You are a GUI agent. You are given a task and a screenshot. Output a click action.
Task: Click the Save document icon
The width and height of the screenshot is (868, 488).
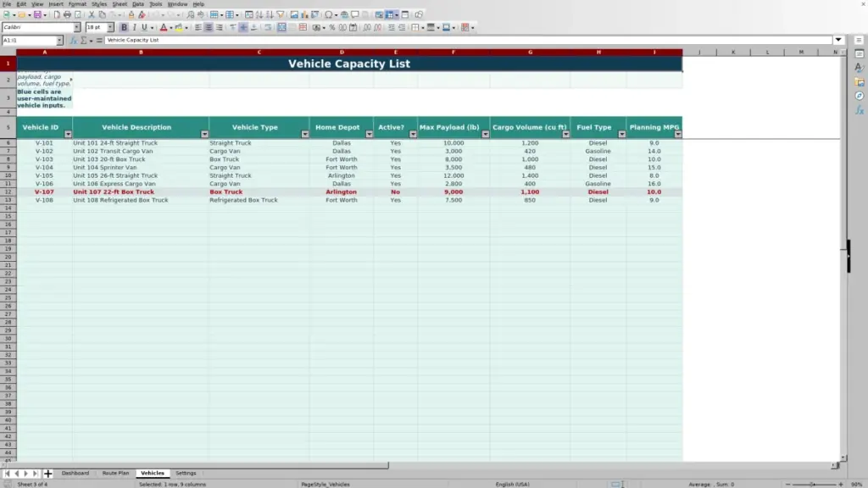[x=37, y=15]
